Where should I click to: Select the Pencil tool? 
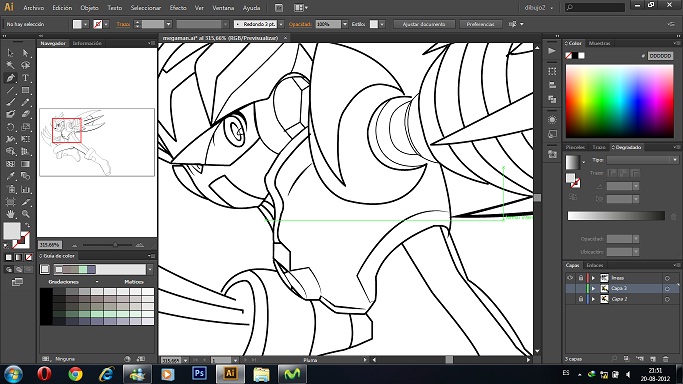[25, 102]
